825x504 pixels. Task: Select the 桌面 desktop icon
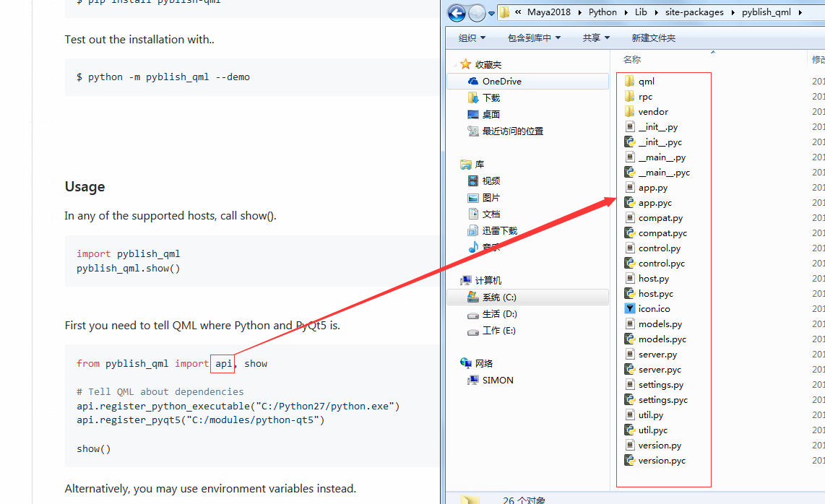pyautogui.click(x=473, y=114)
